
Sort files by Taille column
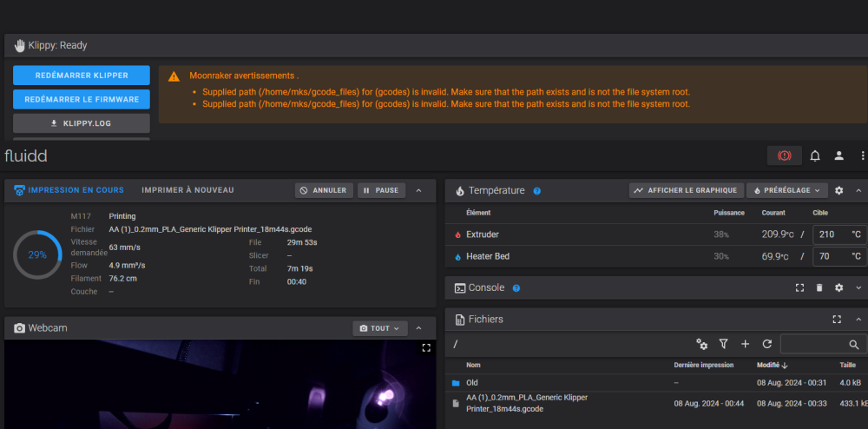tap(847, 366)
